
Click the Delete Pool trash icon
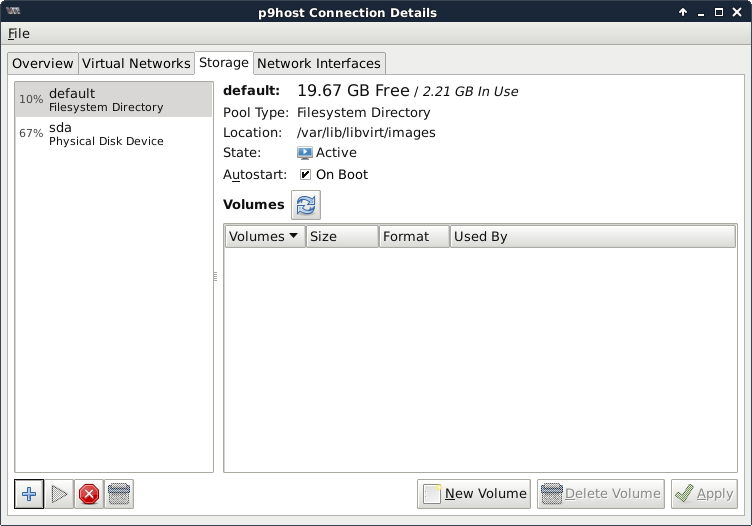(119, 494)
